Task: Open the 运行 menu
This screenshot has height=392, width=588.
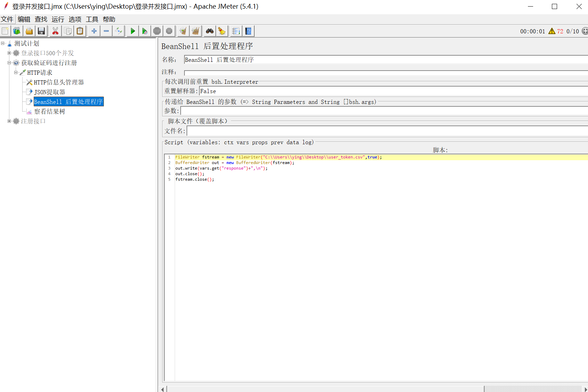Action: pos(58,19)
